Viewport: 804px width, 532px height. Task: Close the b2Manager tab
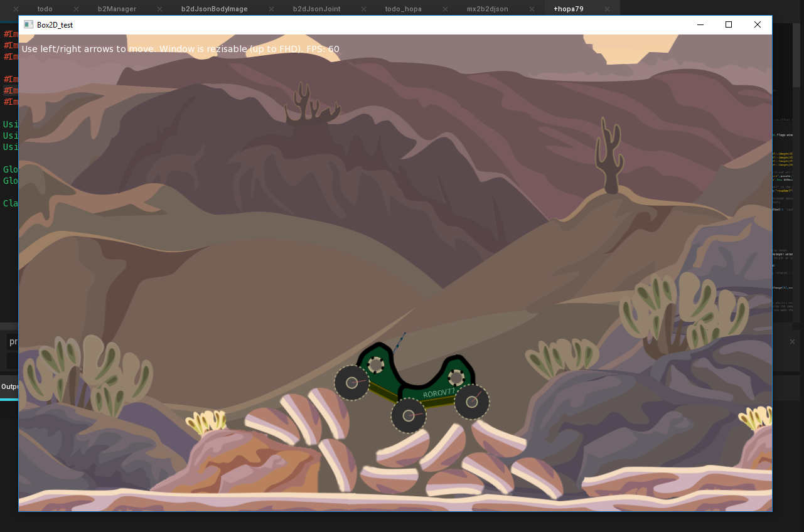click(x=159, y=9)
